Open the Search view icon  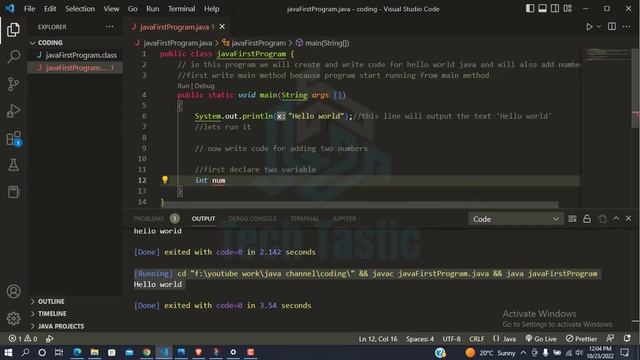(13, 57)
